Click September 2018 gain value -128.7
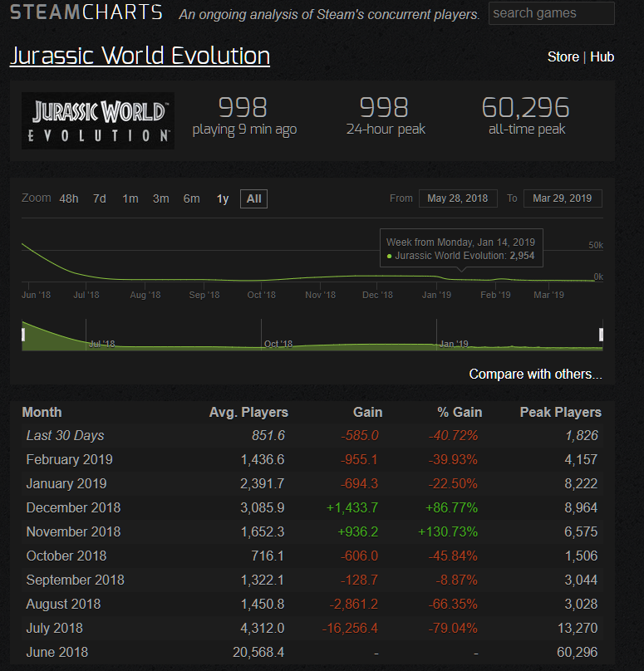 tap(359, 580)
